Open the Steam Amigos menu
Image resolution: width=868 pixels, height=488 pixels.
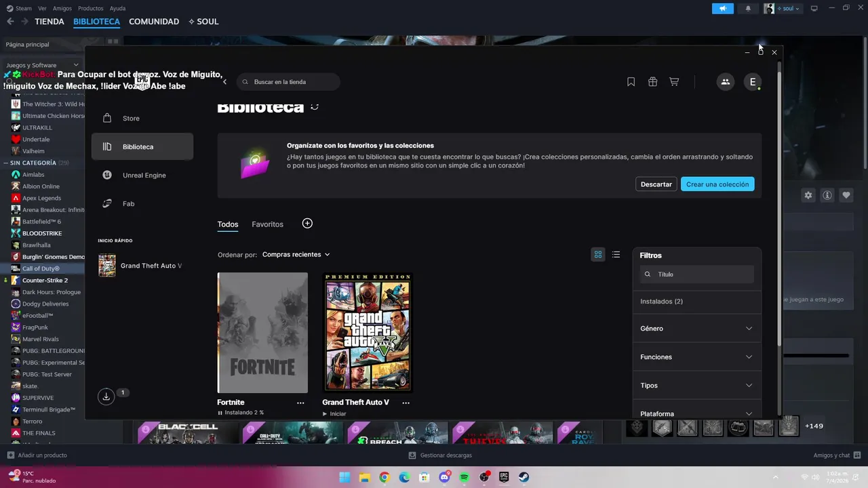(62, 9)
